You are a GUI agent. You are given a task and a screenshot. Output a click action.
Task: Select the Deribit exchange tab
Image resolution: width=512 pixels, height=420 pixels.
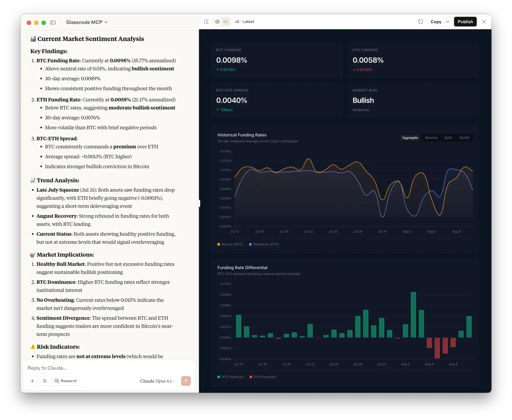pyautogui.click(x=464, y=137)
